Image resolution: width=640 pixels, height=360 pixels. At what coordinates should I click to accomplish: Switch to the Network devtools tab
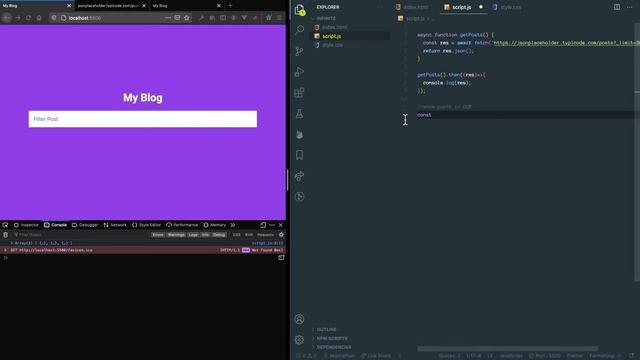coord(115,225)
